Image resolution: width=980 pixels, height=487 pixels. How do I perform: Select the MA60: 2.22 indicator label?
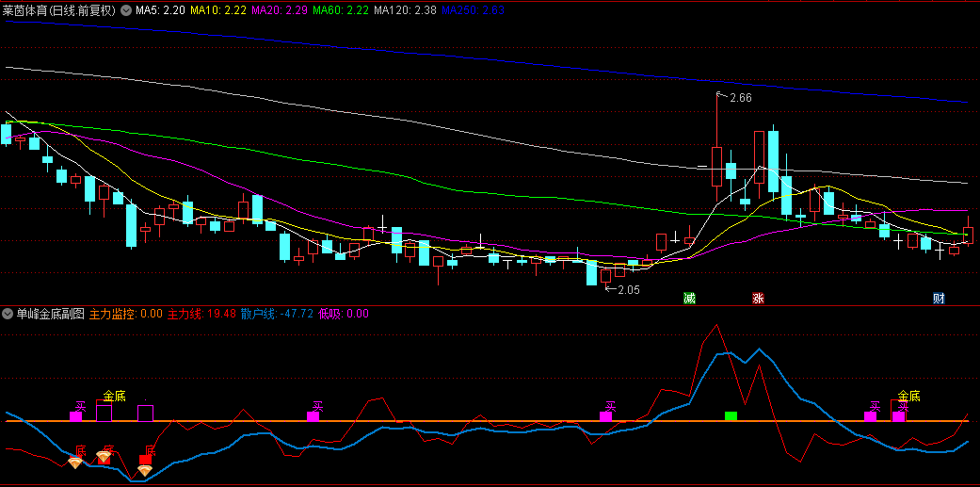(340, 10)
